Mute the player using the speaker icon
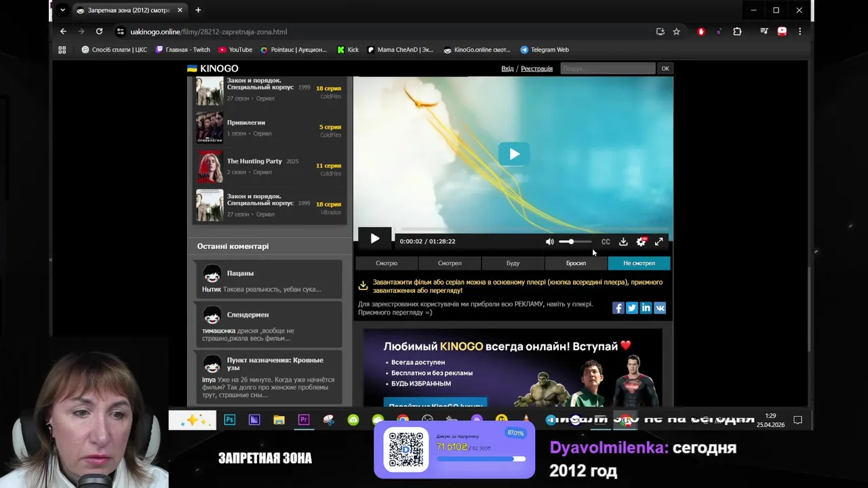This screenshot has height=488, width=868. pos(549,241)
